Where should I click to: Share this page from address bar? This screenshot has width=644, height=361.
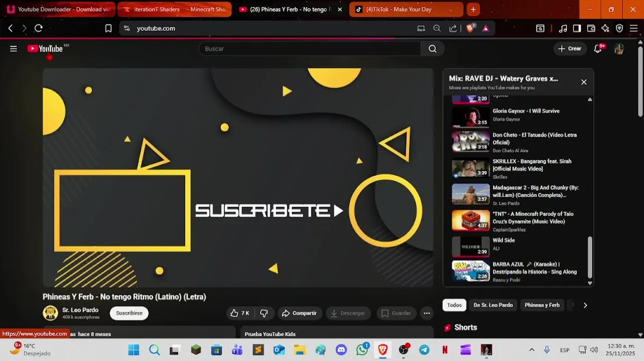click(x=453, y=29)
